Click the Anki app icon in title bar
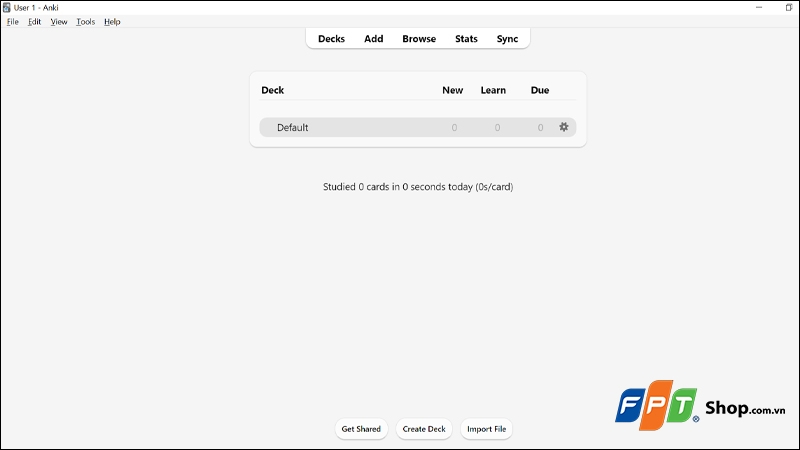Viewport: 800px width, 450px height. click(x=6, y=8)
